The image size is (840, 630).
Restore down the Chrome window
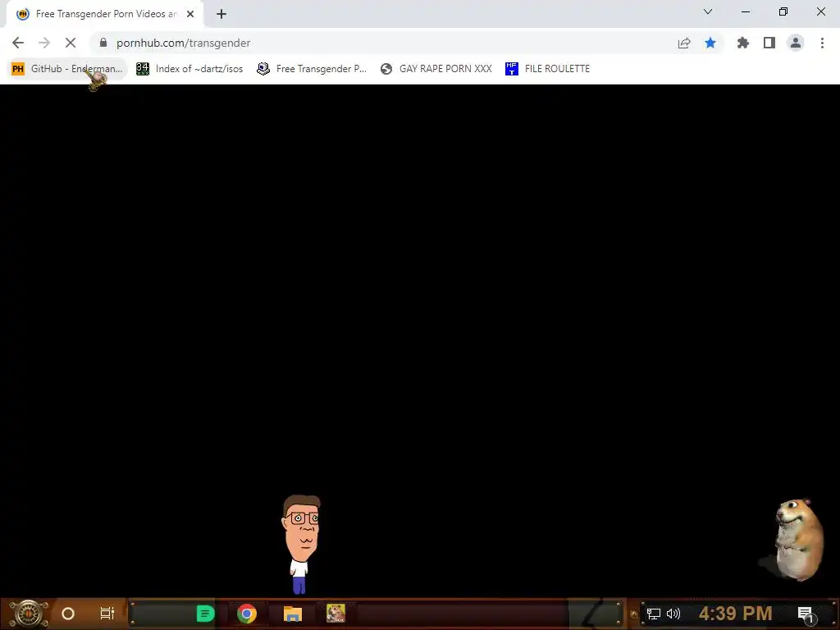pos(783,11)
